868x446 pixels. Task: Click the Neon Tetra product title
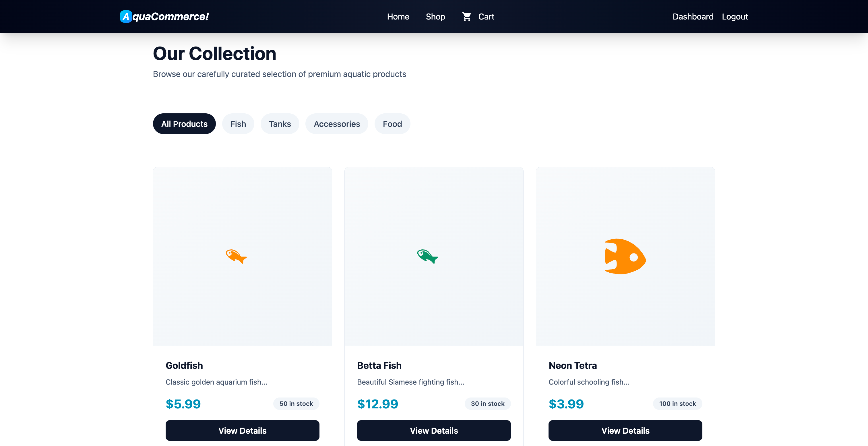click(x=572, y=365)
